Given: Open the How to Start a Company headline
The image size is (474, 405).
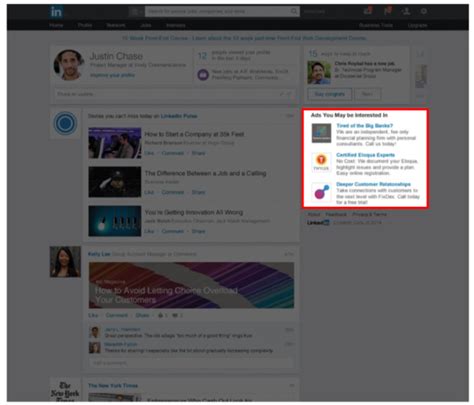Looking at the screenshot, I should pos(194,134).
